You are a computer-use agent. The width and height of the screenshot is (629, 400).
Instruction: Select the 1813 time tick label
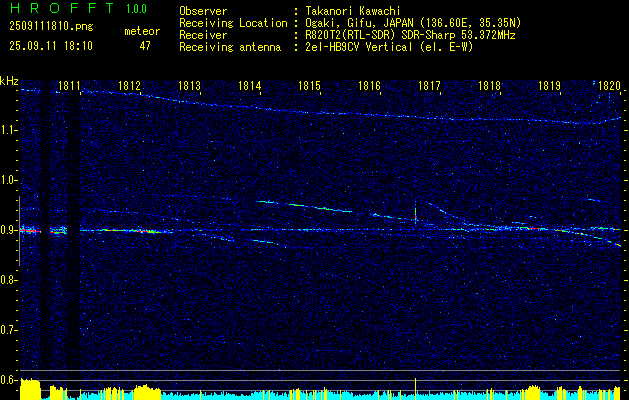[x=190, y=87]
